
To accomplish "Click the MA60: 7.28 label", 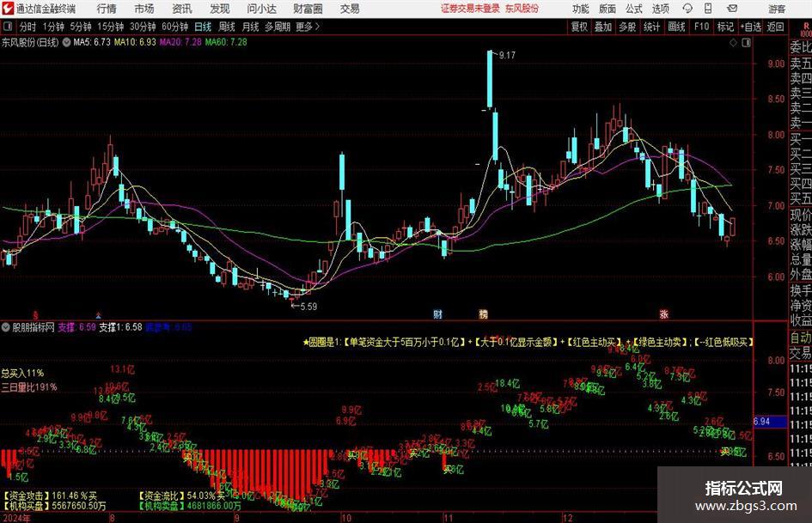I will pos(226,42).
